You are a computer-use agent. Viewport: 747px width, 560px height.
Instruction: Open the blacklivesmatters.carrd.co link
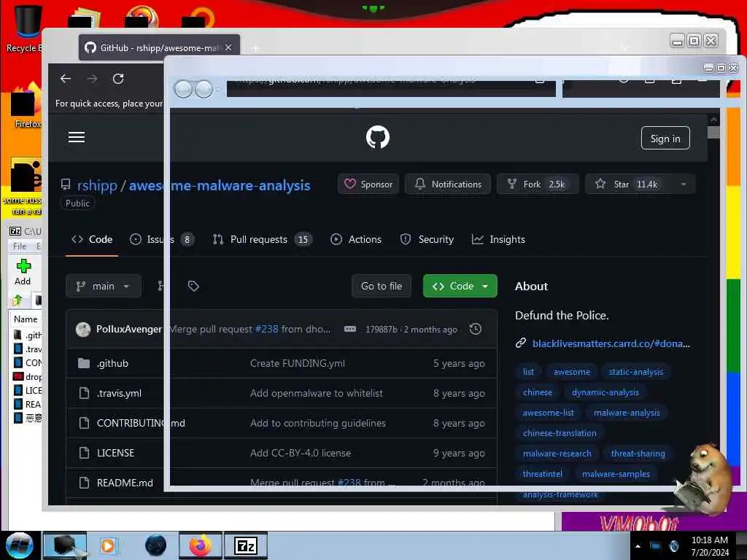tap(611, 343)
